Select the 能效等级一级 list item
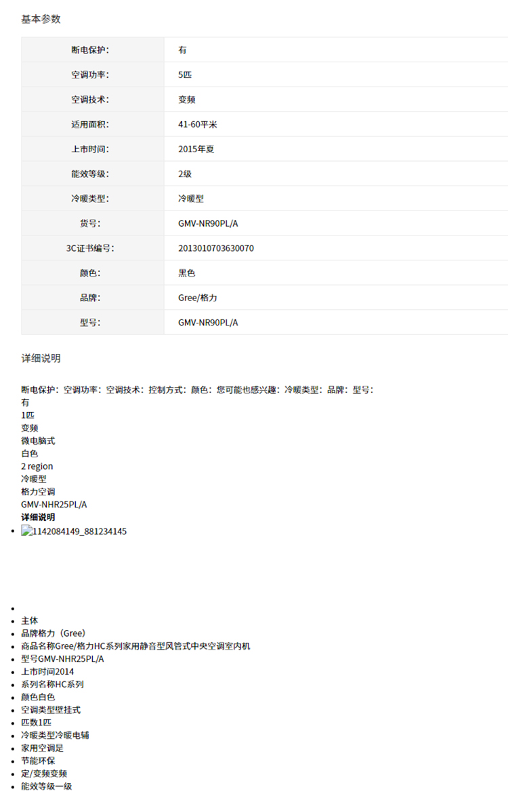This screenshot has width=508, height=812. (x=46, y=786)
